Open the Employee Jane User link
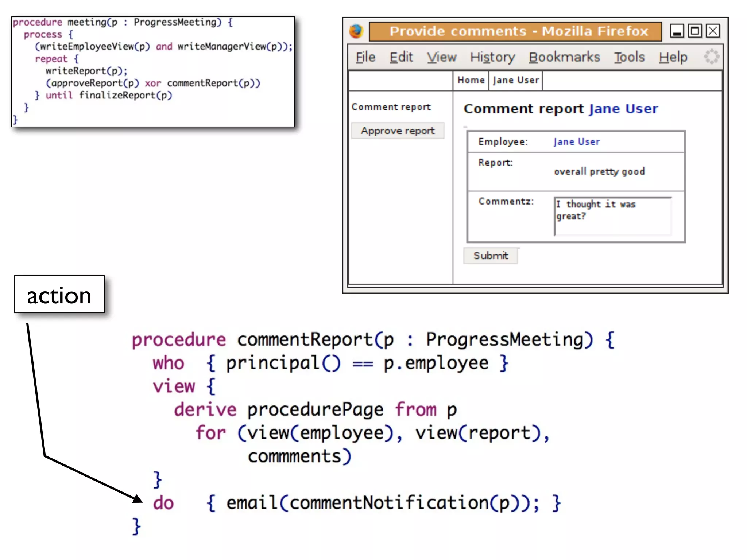The image size is (747, 560). click(576, 142)
